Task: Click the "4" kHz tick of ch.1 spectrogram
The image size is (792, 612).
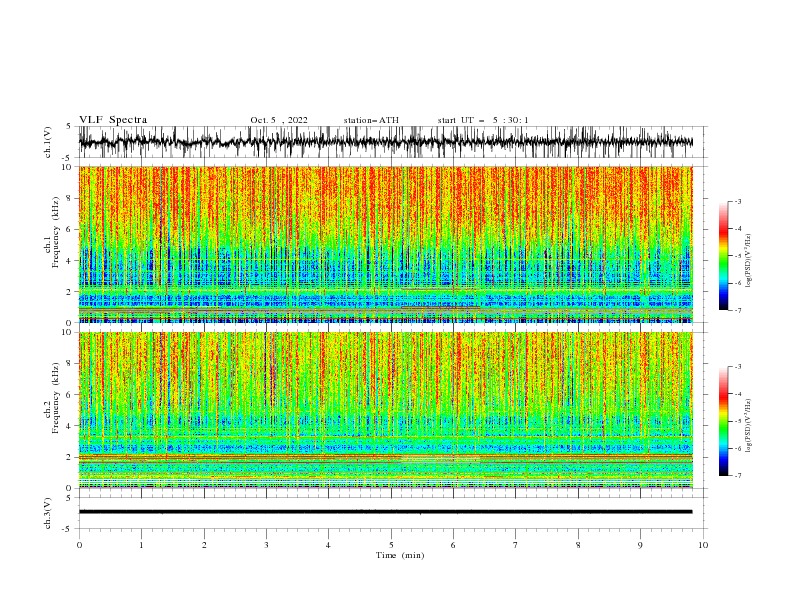Action: click(x=70, y=261)
